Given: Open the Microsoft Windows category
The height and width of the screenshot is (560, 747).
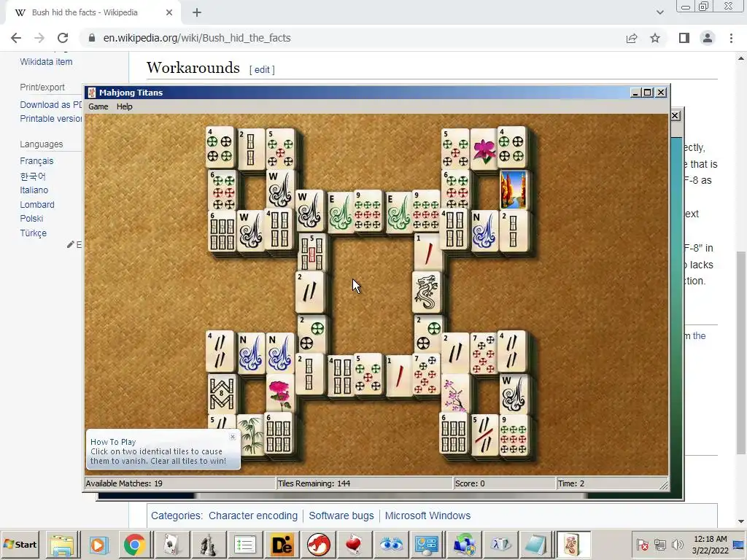Looking at the screenshot, I should 427,516.
